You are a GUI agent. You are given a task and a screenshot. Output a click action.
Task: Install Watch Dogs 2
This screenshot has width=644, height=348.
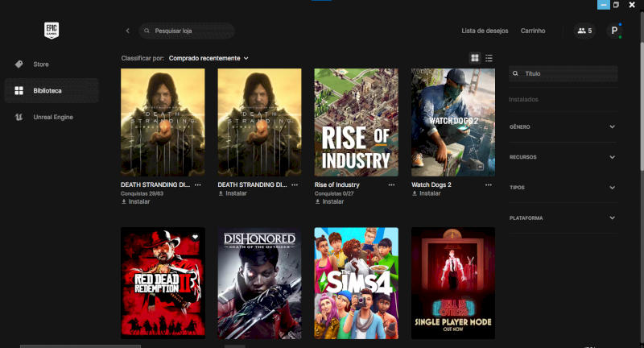coord(427,193)
